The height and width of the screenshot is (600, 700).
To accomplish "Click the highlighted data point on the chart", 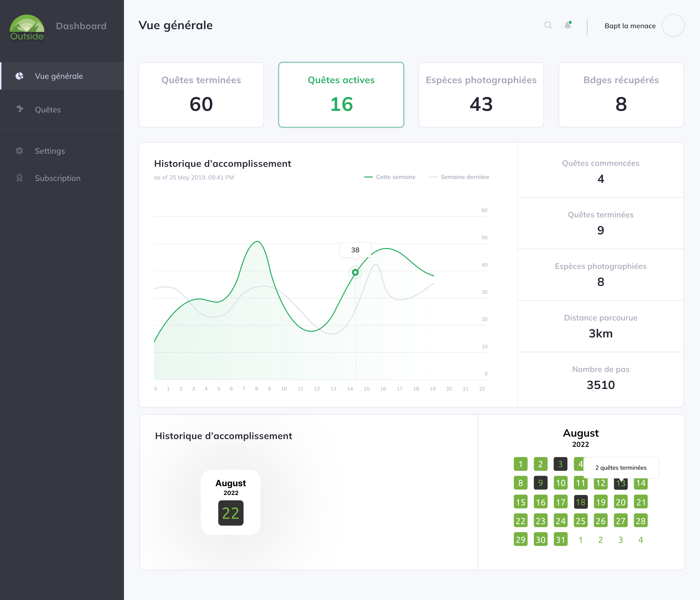I will point(355,272).
